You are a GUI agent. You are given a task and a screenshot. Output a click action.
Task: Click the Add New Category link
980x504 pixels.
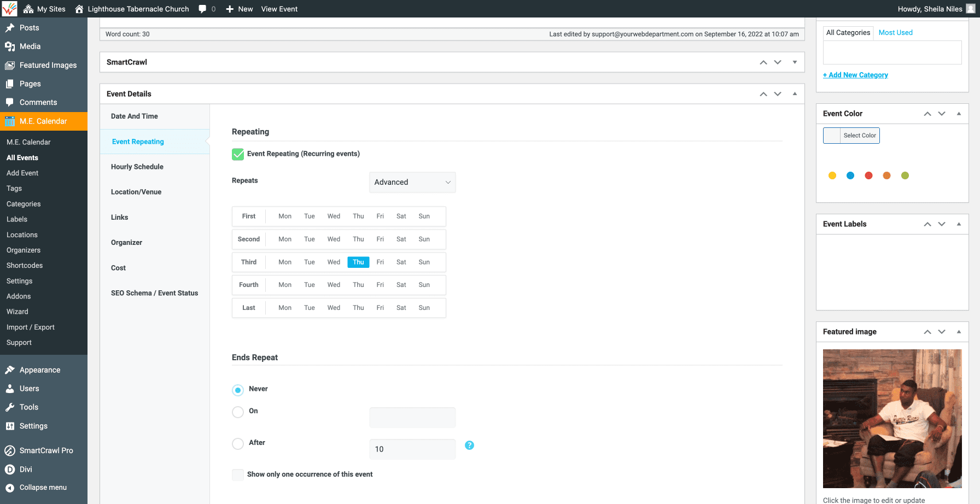[855, 75]
